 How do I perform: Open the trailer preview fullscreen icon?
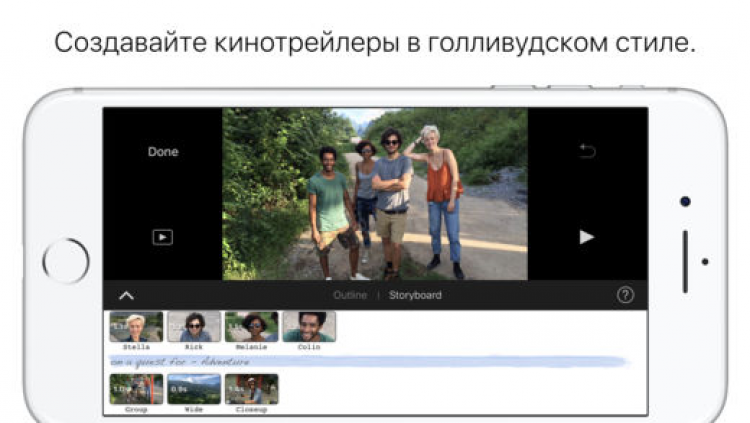163,237
